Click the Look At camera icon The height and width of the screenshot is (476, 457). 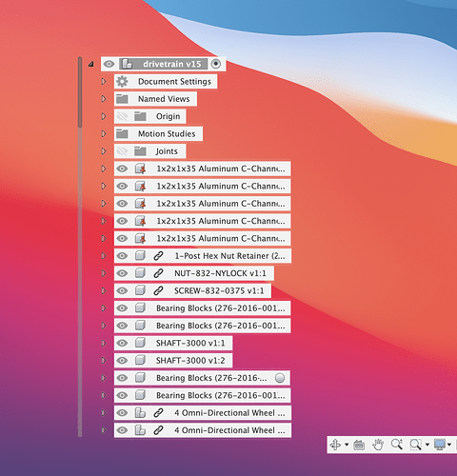coord(359,445)
